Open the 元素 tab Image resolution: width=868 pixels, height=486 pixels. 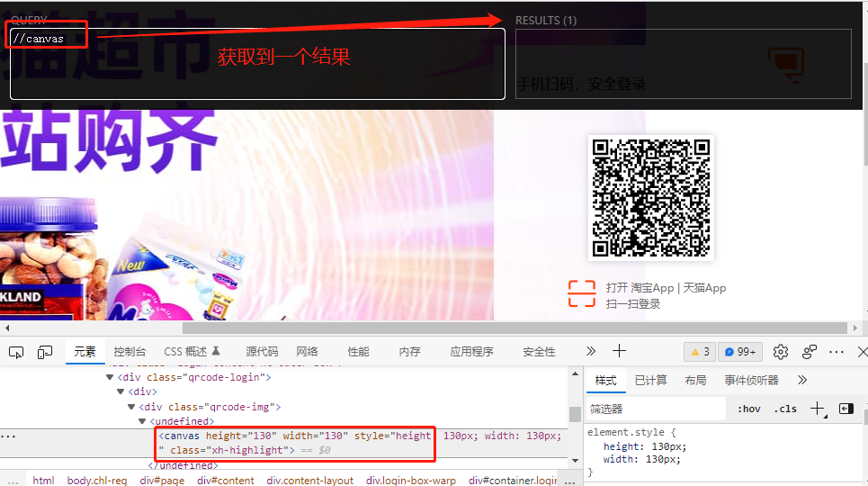click(x=85, y=352)
